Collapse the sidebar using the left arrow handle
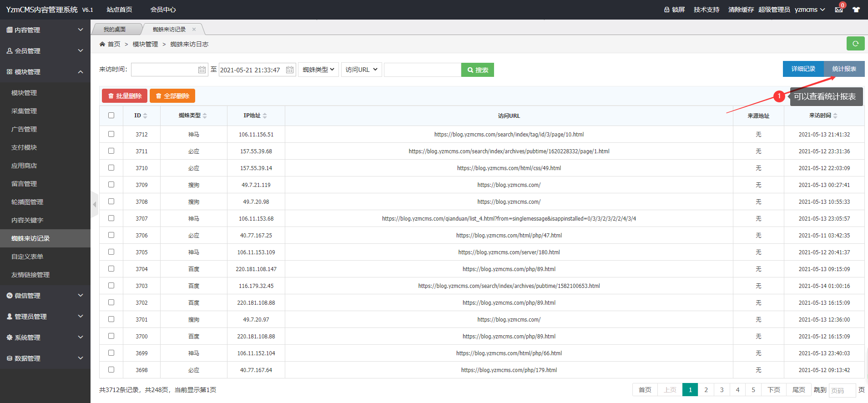 coord(94,205)
